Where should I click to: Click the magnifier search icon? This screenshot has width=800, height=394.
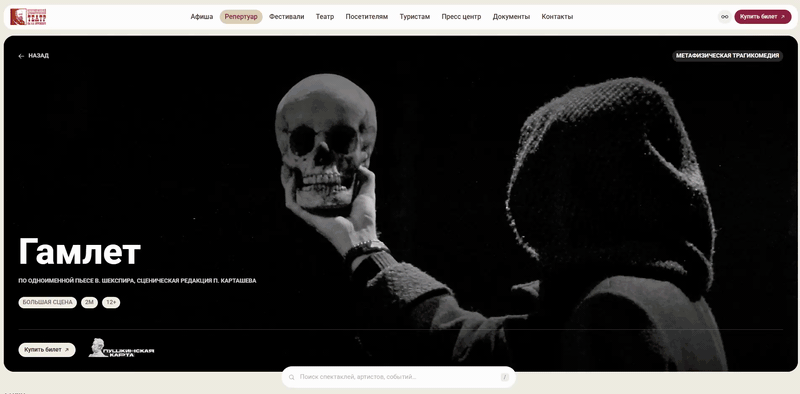click(292, 378)
